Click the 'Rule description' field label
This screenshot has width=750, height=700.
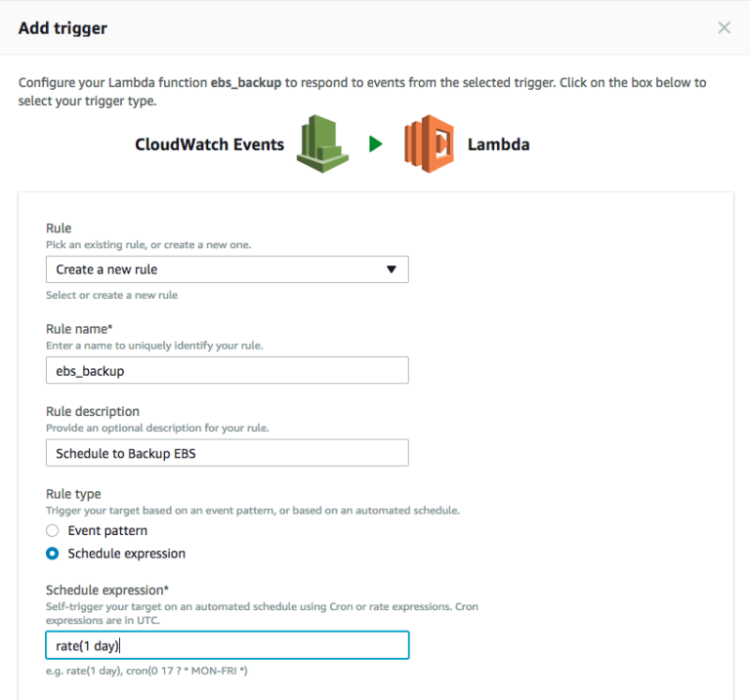click(93, 411)
